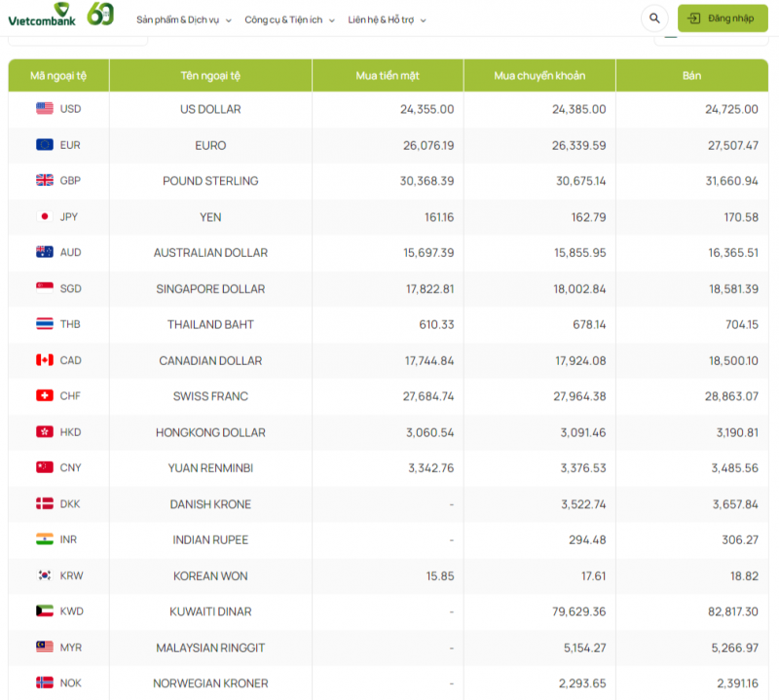
Task: Click the US flag icon for USD
Action: click(45, 109)
